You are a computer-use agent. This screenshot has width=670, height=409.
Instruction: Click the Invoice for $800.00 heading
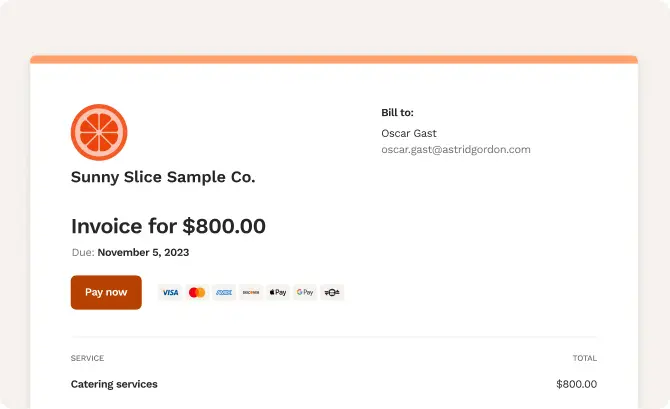(168, 226)
